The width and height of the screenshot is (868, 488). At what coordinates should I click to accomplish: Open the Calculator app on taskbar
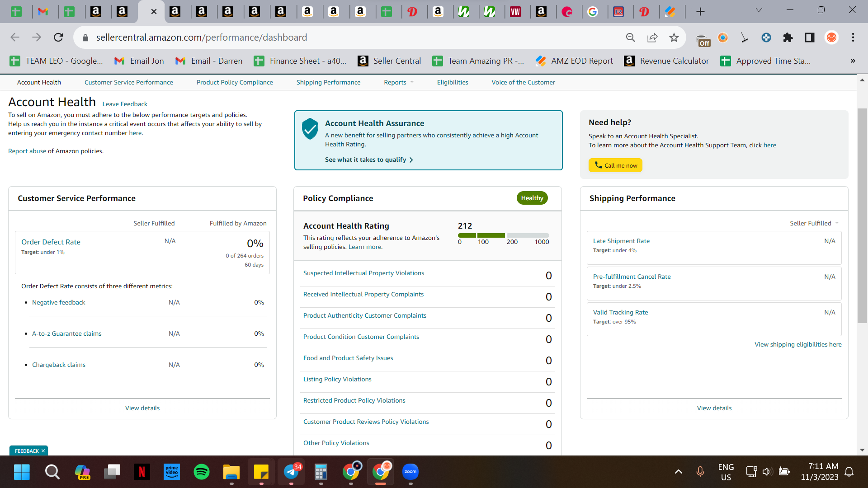(321, 472)
